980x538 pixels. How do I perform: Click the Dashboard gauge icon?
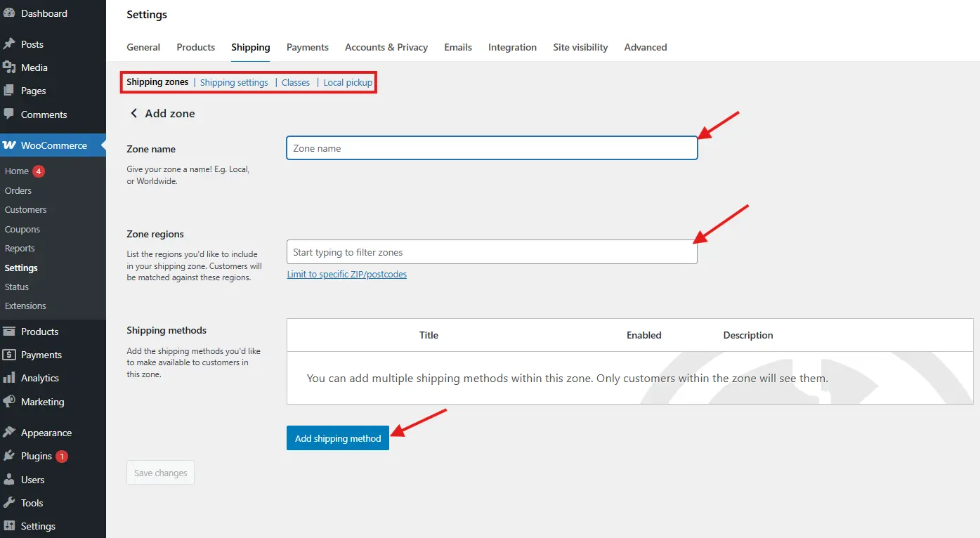click(x=9, y=13)
